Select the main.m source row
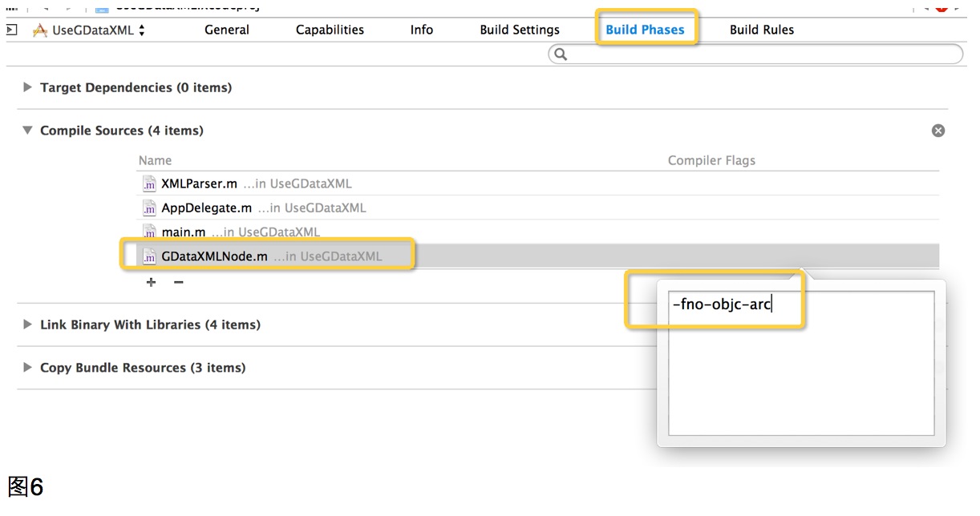This screenshot has width=980, height=516. [x=537, y=232]
